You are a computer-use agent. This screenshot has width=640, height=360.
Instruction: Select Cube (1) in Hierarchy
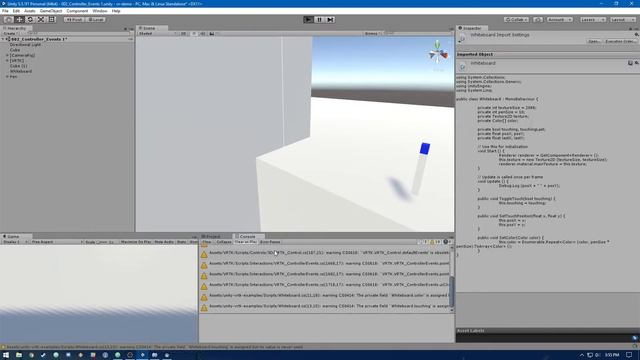(18, 66)
